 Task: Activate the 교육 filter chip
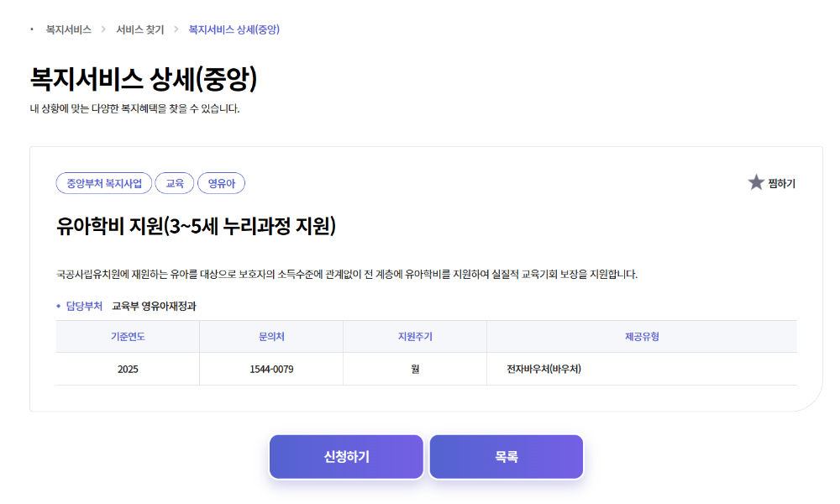pyautogui.click(x=175, y=183)
